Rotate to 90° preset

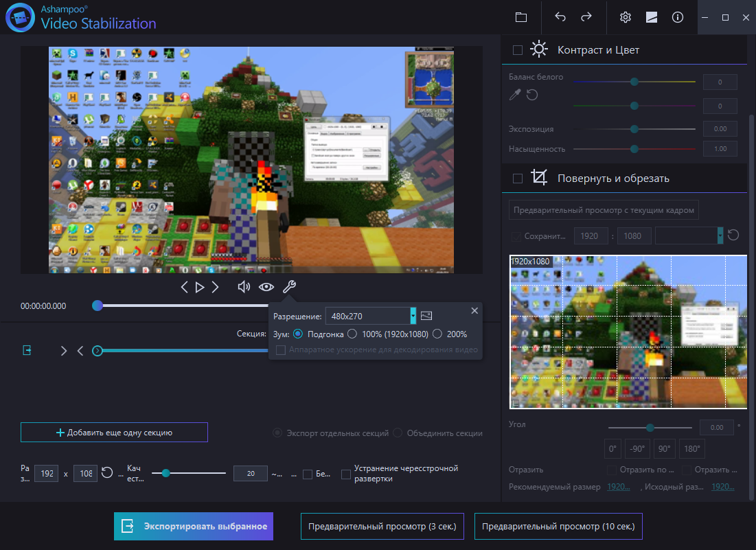665,449
